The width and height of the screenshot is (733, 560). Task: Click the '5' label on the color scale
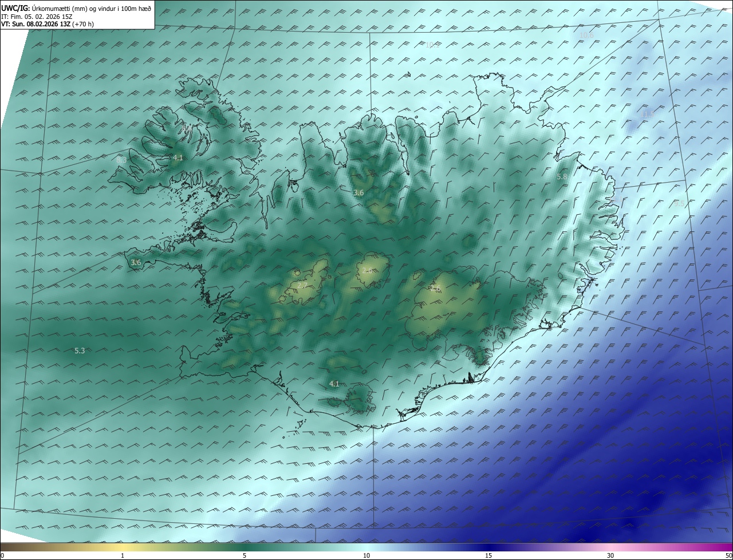(x=245, y=555)
